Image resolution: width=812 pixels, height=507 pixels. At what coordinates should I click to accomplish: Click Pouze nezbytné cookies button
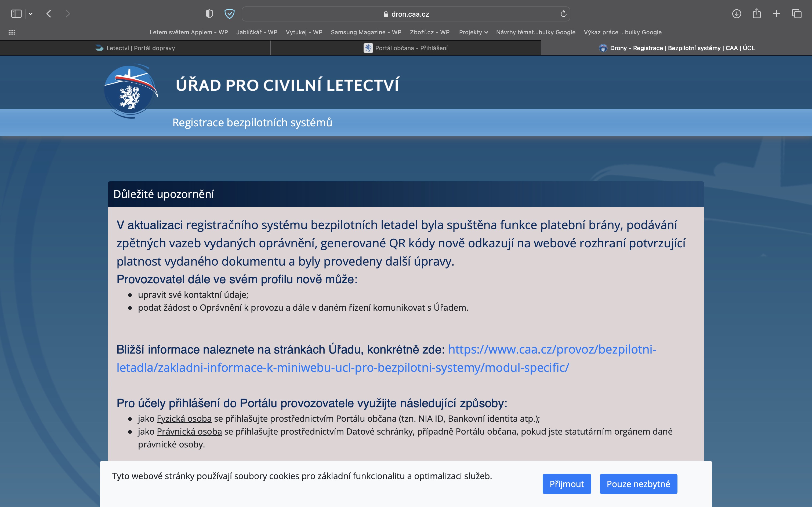pos(638,483)
